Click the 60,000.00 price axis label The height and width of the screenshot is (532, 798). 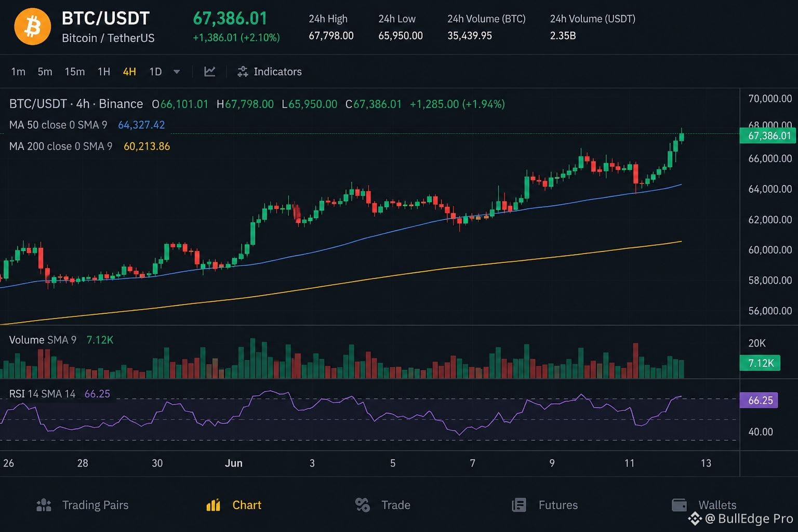pyautogui.click(x=770, y=250)
